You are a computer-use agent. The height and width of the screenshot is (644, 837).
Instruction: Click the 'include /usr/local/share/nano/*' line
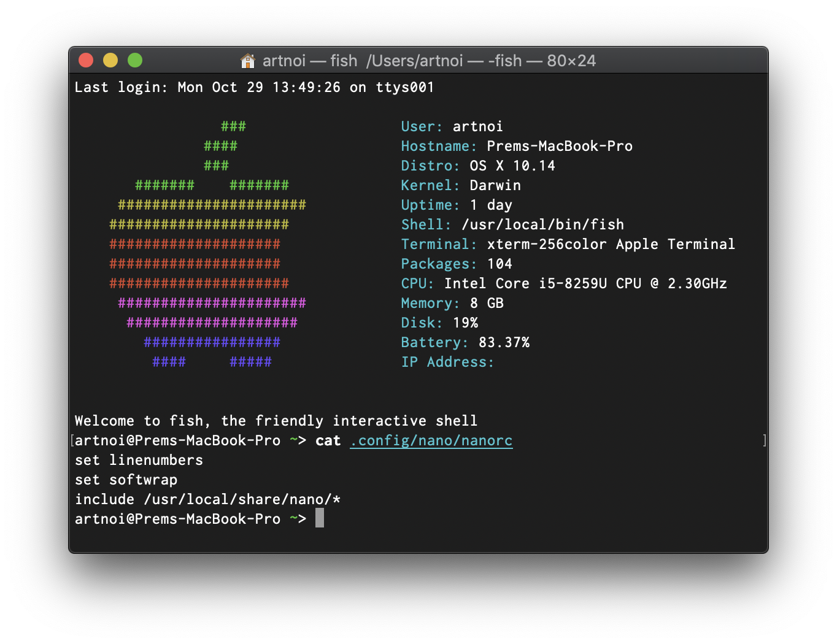click(x=207, y=499)
